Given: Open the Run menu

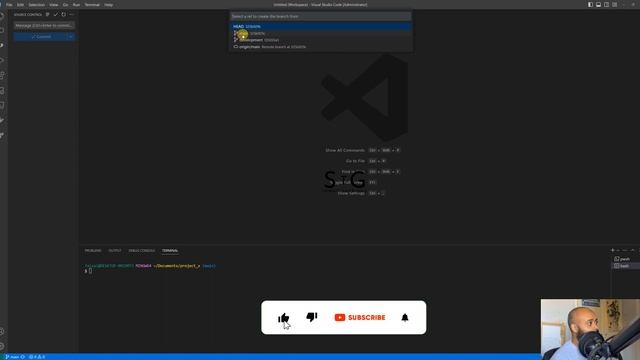Looking at the screenshot, I should click(x=76, y=5).
